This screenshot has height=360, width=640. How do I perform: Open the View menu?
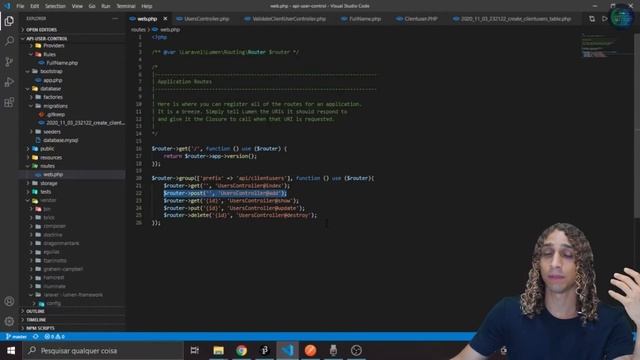click(77, 6)
